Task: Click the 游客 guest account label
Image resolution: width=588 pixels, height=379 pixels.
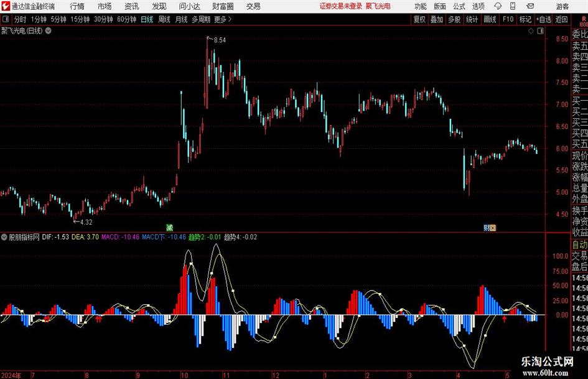Action: point(562,6)
